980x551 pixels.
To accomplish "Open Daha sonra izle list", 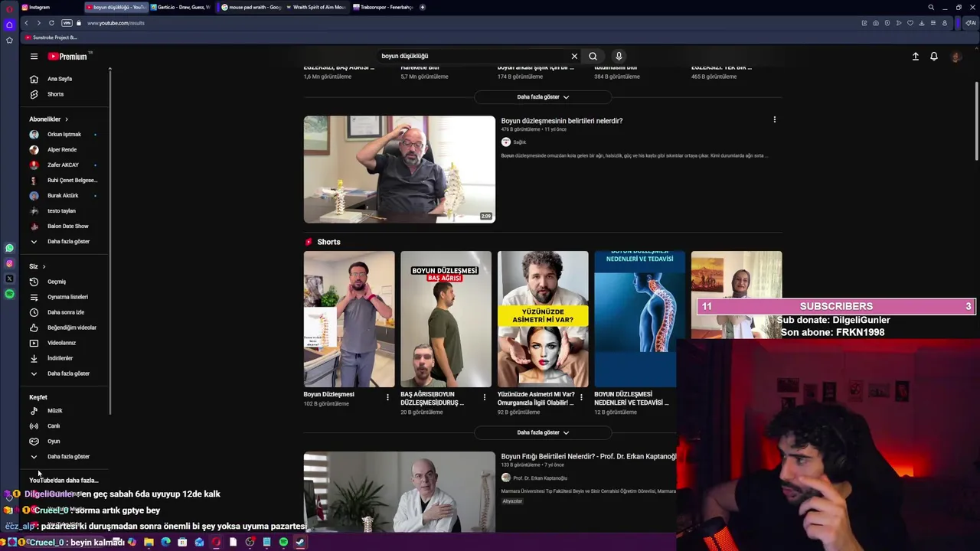I will tap(66, 312).
